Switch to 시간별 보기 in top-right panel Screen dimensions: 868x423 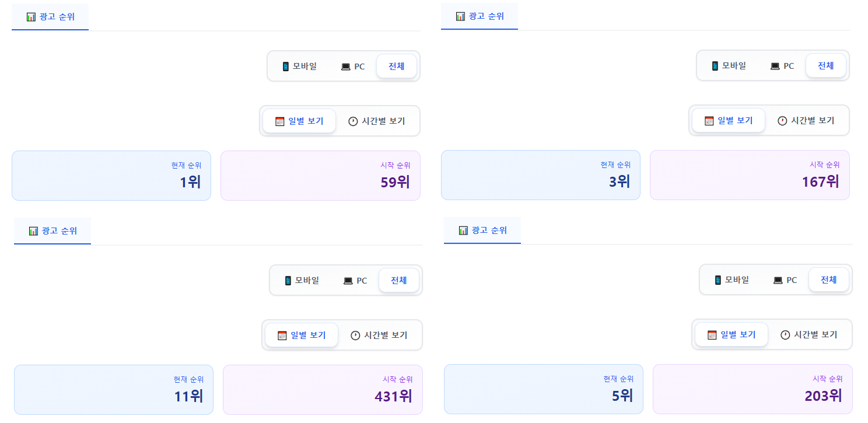tap(806, 120)
